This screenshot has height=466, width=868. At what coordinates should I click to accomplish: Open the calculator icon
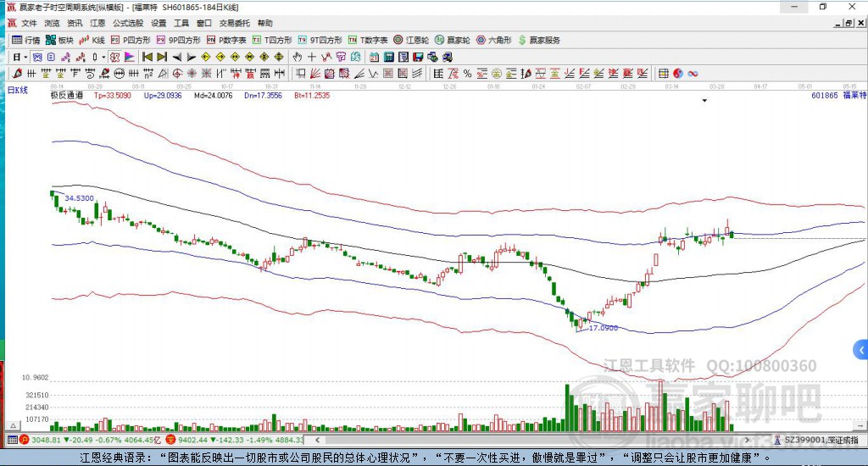[x=388, y=57]
